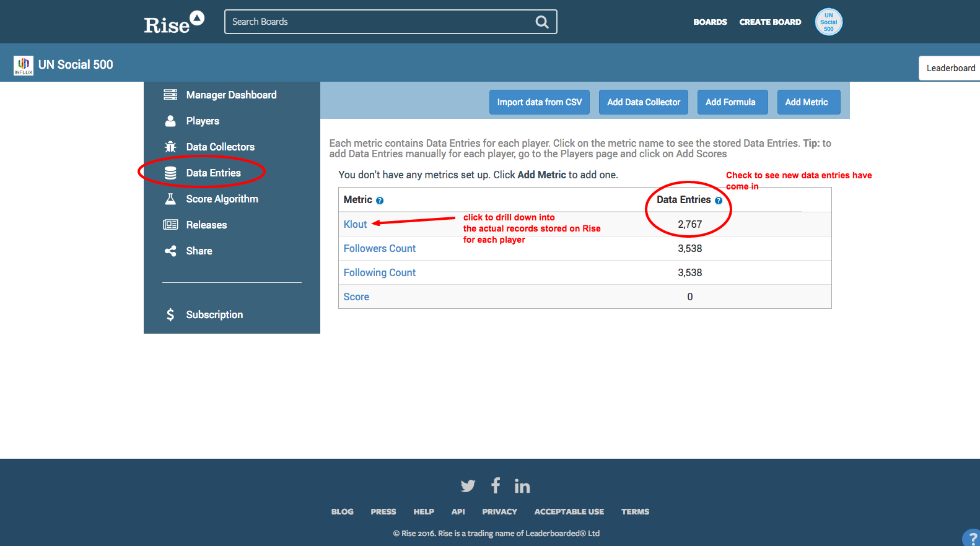
Task: Click the Add Data Collector button
Action: pyautogui.click(x=644, y=102)
